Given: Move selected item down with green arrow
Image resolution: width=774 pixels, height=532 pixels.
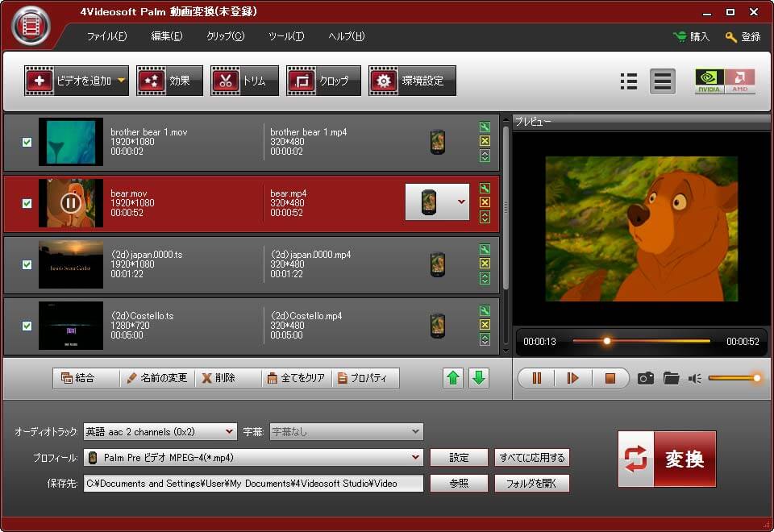Looking at the screenshot, I should pyautogui.click(x=479, y=378).
